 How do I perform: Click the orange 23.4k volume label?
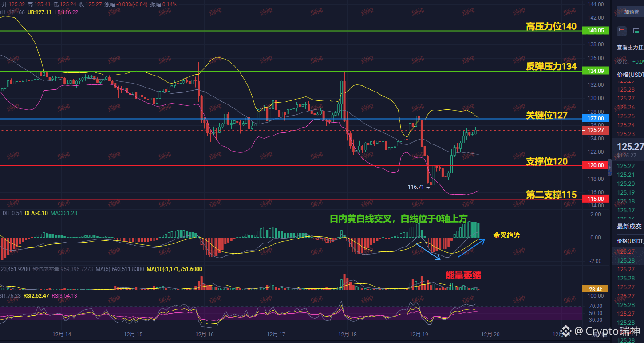595,289
